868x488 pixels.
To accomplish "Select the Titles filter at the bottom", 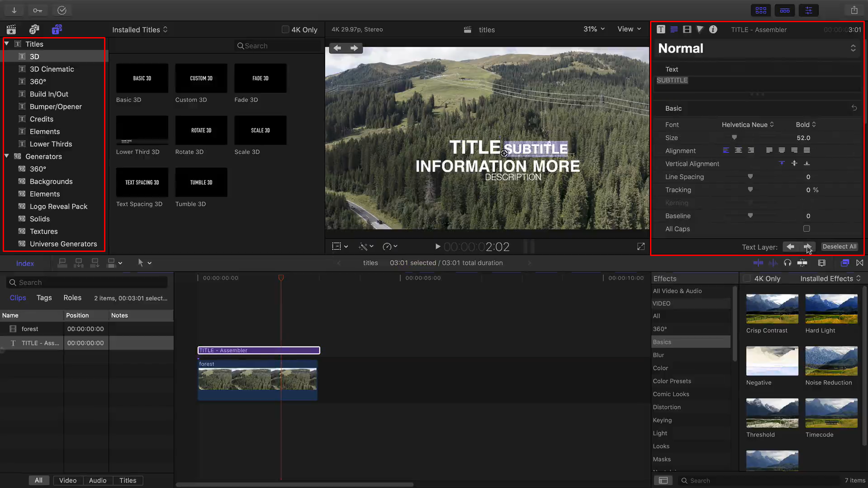I will click(x=128, y=480).
